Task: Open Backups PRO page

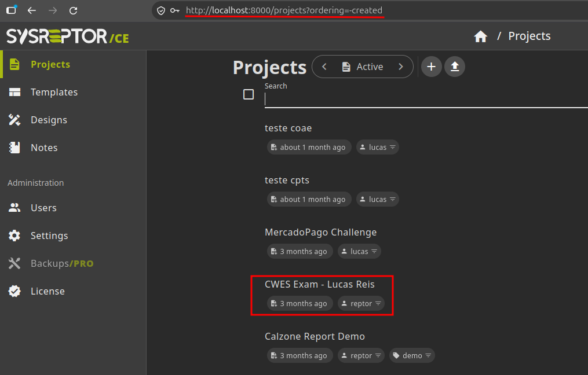Action: (73, 263)
